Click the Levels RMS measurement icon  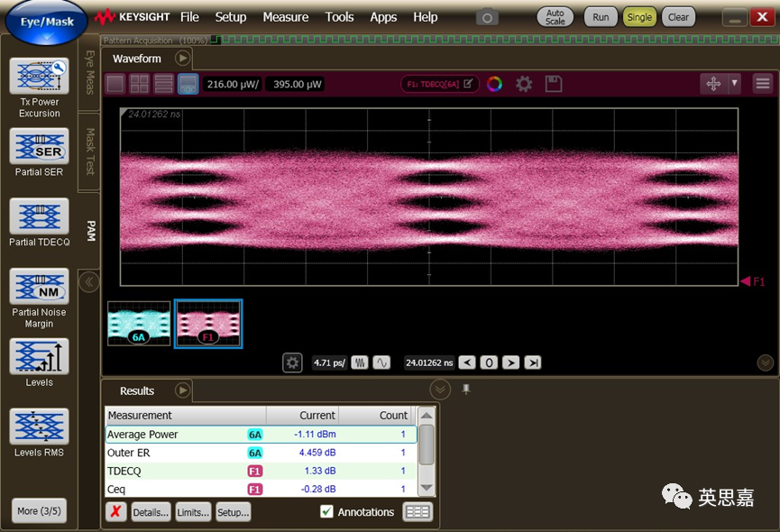tap(39, 427)
